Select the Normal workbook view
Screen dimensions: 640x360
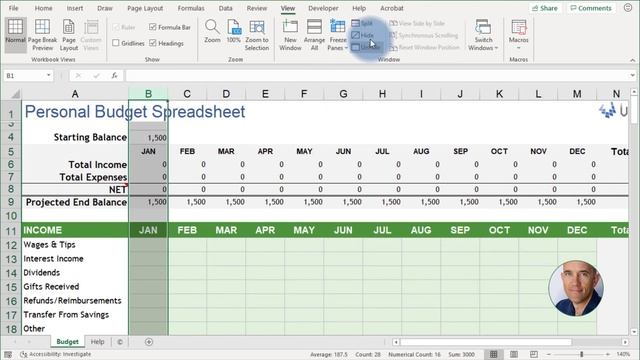(x=15, y=35)
